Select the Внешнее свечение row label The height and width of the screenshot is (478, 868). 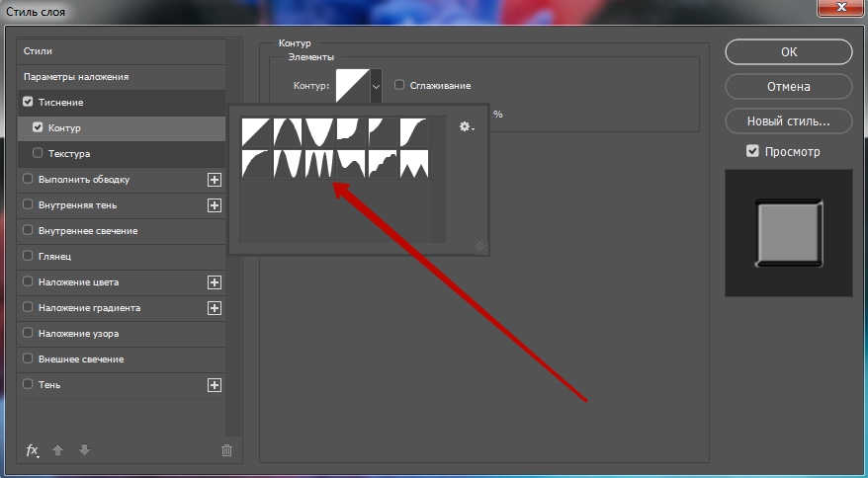(x=81, y=359)
